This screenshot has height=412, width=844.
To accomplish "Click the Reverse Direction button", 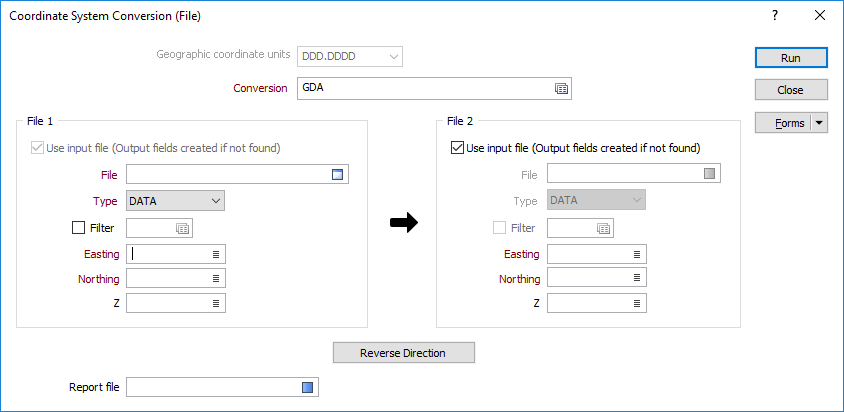I will 404,353.
